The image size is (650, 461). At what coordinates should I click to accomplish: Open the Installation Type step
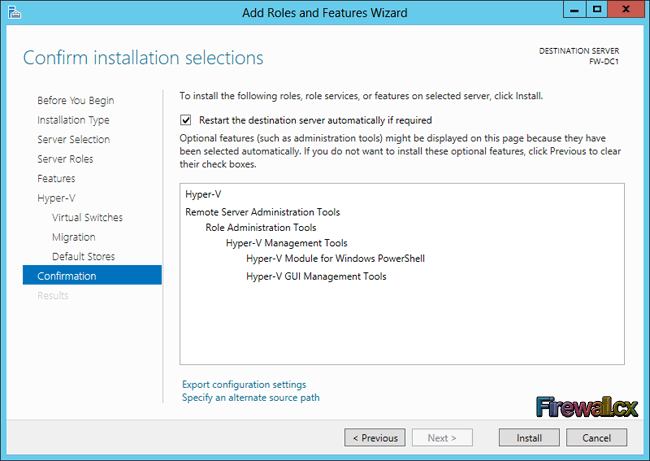(x=73, y=120)
